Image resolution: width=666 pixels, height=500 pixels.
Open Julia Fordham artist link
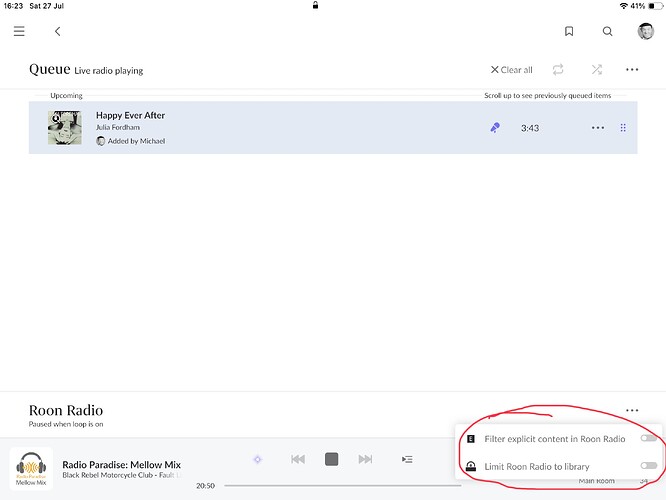point(118,127)
